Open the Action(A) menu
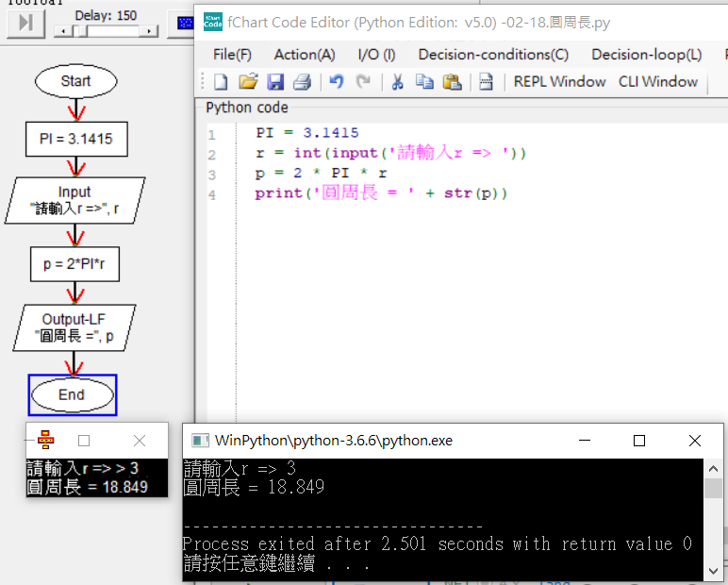The height and width of the screenshot is (585, 728). click(x=305, y=55)
